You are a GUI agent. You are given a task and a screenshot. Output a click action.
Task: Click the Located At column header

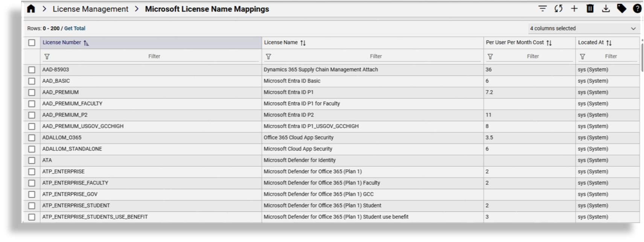(607, 43)
